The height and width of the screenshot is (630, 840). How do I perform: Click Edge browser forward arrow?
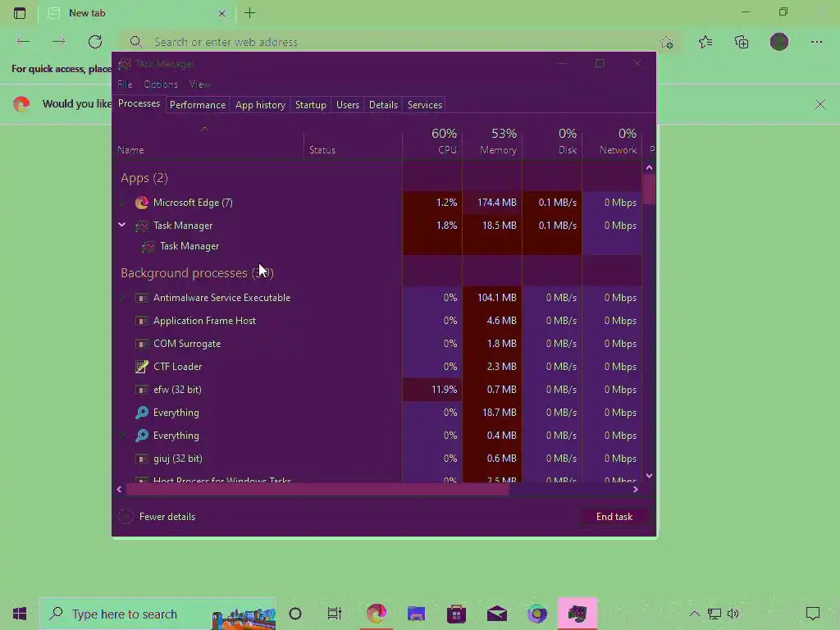point(59,42)
